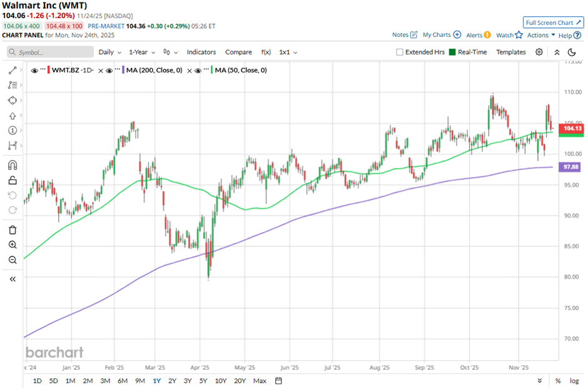The height and width of the screenshot is (391, 588).
Task: Select the 6M time range tab
Action: (x=122, y=380)
